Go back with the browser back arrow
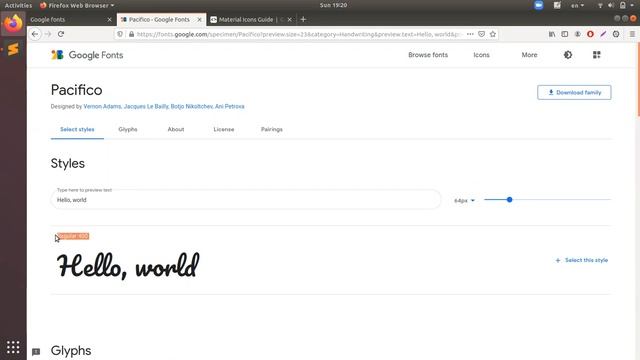This screenshot has width=640, height=360. (x=35, y=34)
